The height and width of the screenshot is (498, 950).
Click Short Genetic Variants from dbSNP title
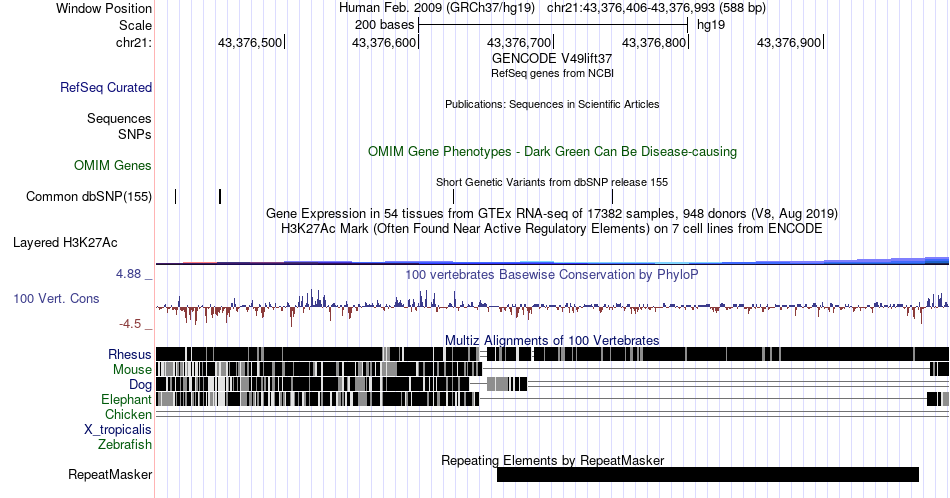552,182
